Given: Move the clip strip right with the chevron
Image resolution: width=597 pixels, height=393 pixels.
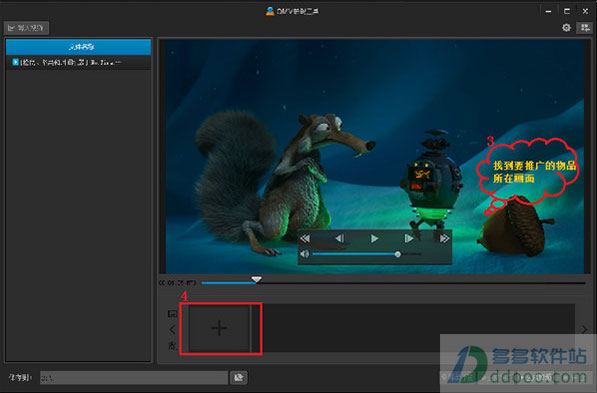Looking at the screenshot, I should (x=584, y=329).
